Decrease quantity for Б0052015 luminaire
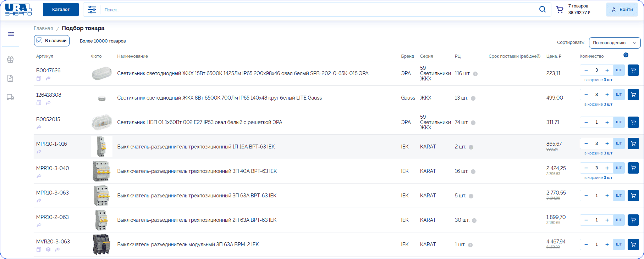 coord(586,122)
